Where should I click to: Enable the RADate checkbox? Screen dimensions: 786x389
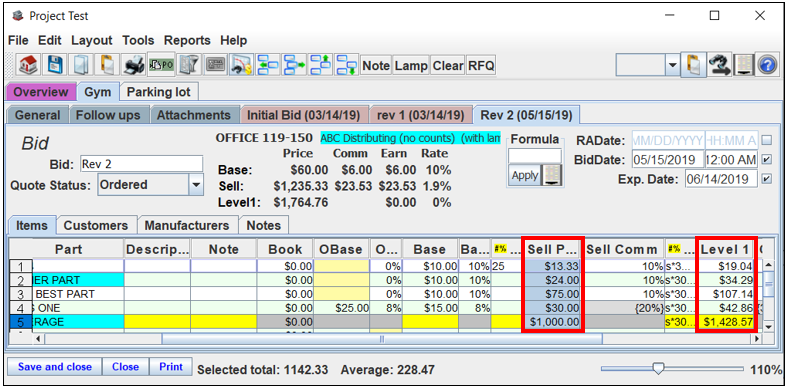click(766, 140)
